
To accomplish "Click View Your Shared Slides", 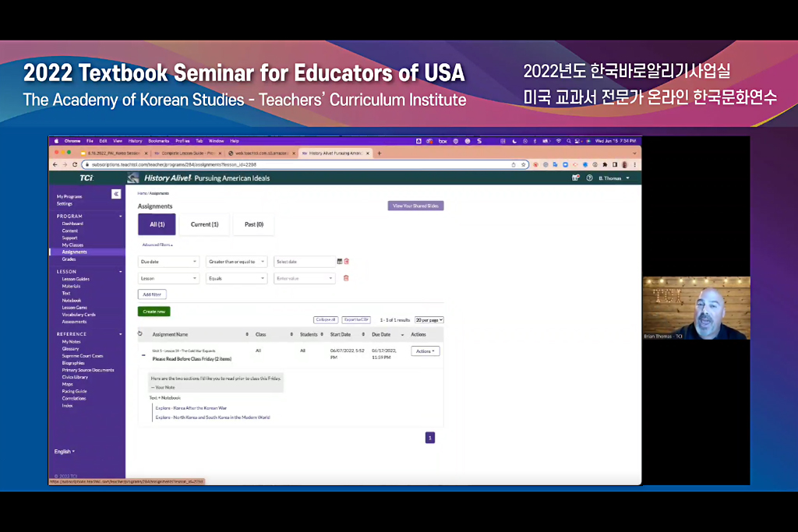I will [416, 206].
